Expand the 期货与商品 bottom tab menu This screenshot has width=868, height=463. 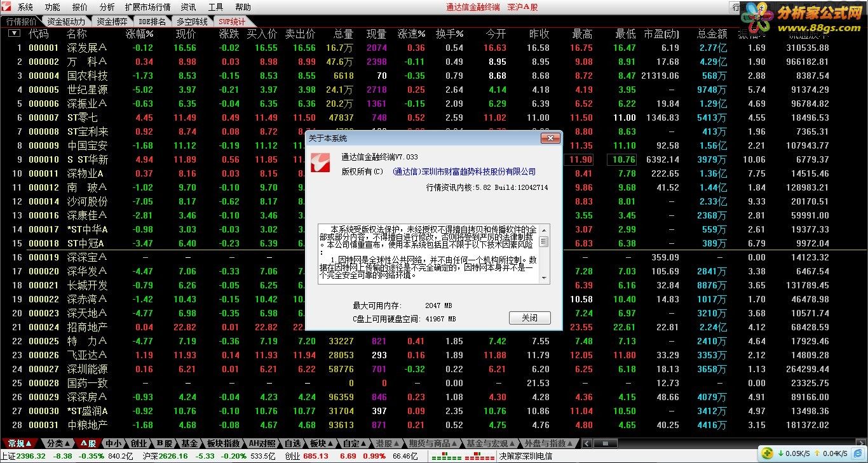pyautogui.click(x=433, y=443)
